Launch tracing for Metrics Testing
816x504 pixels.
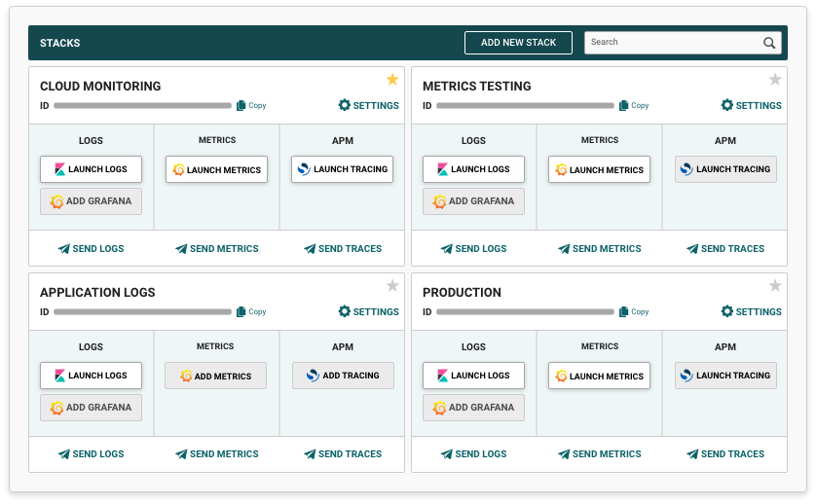725,169
